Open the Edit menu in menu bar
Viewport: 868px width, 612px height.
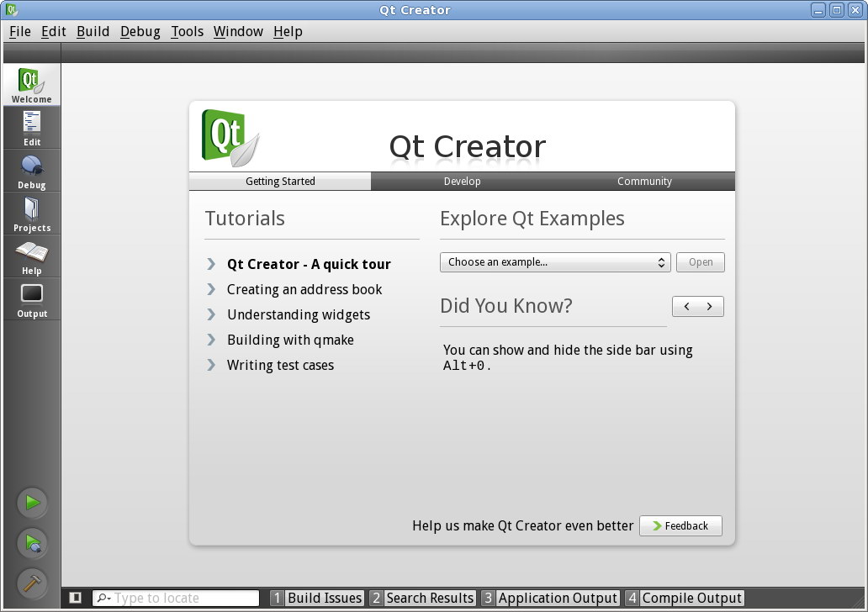53,32
